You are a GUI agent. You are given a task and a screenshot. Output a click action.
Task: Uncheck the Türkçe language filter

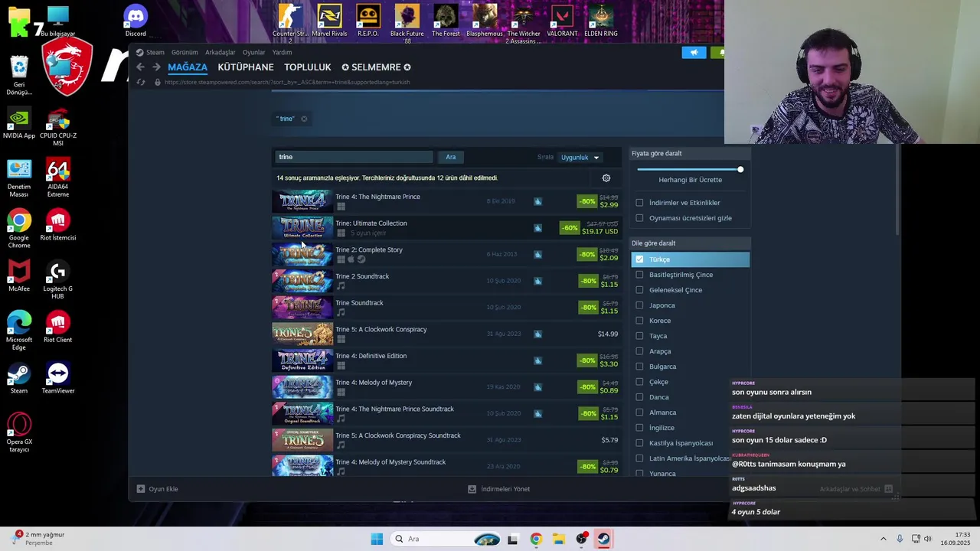pos(639,259)
